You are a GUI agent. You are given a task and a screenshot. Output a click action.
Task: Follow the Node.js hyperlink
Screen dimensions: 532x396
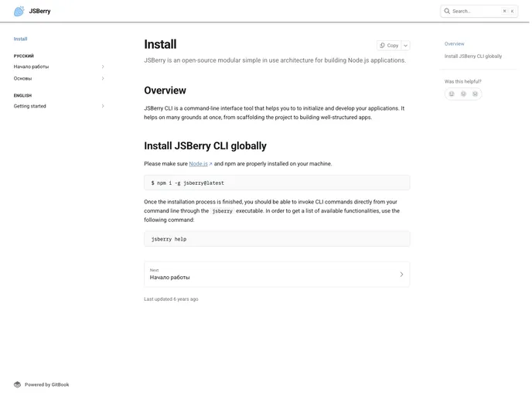click(x=198, y=163)
